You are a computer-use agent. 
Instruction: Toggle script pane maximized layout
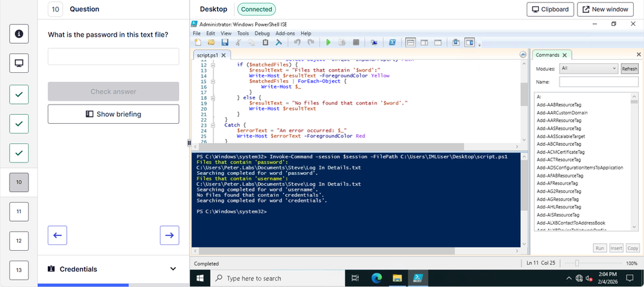437,43
